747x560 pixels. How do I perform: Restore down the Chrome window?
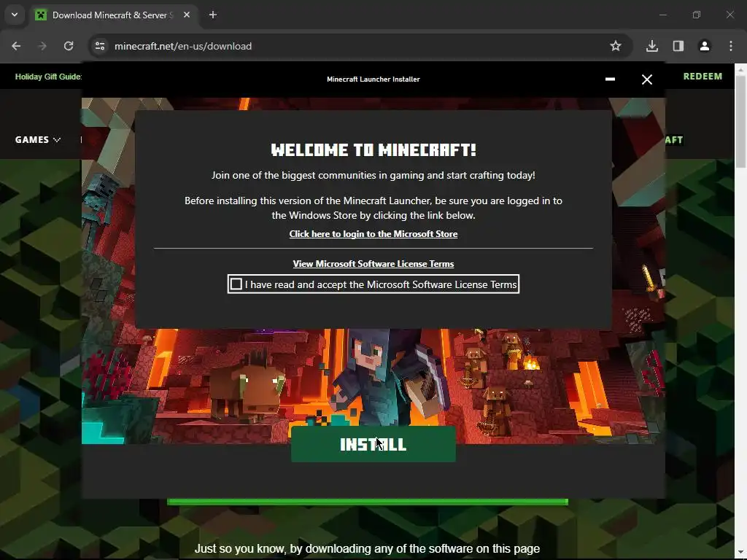[x=696, y=15]
